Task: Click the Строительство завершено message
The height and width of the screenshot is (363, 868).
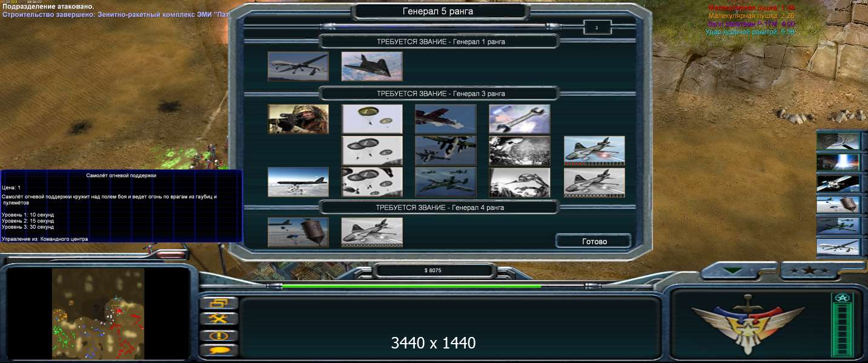Action: [116, 14]
